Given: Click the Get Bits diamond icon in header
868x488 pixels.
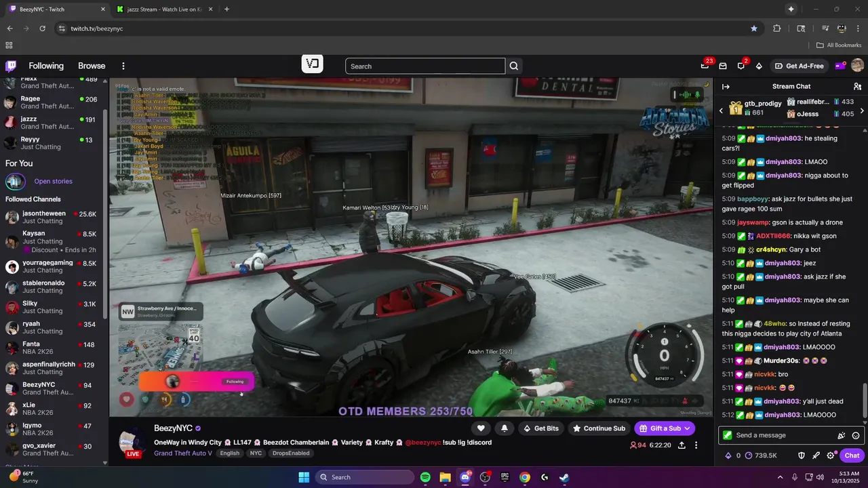Looking at the screenshot, I should point(759,66).
